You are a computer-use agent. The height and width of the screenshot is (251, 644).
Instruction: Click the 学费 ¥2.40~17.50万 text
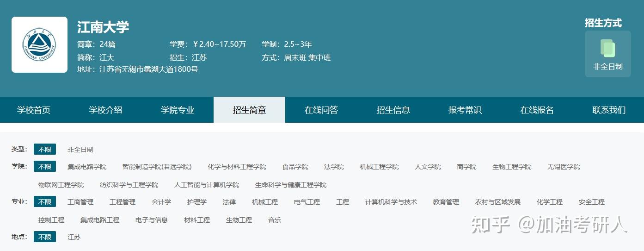208,44
